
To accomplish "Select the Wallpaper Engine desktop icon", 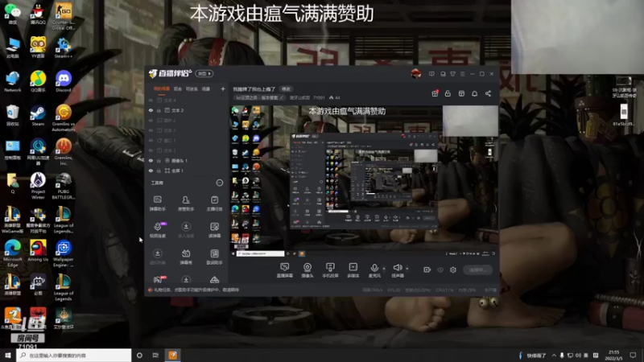I will (64, 253).
